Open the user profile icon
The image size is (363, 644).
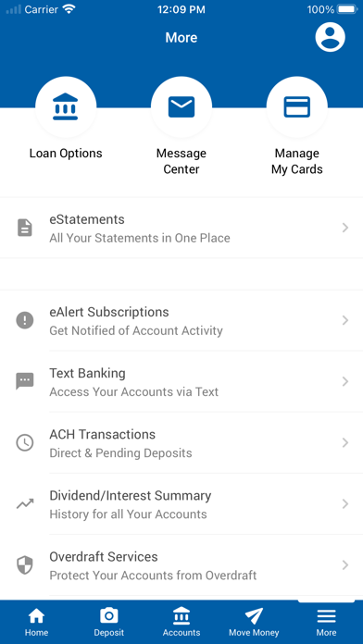coord(330,37)
